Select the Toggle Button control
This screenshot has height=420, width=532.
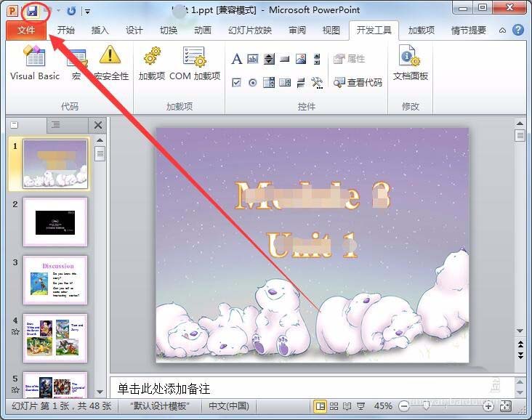(301, 82)
